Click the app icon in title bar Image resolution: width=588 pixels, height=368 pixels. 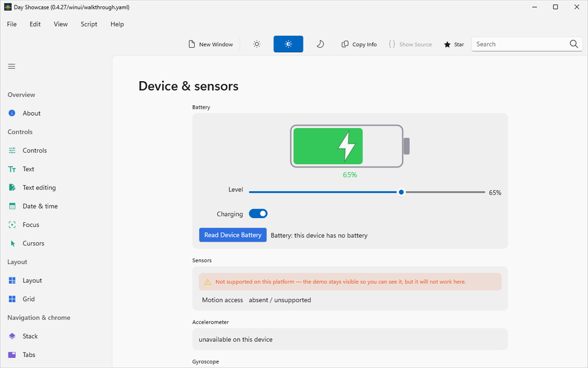coord(8,7)
